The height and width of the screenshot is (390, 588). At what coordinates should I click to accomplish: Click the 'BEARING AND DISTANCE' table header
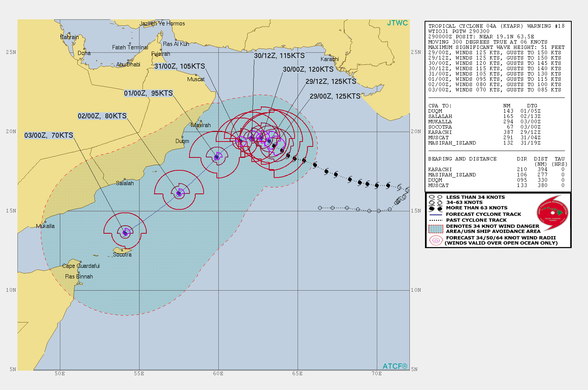pyautogui.click(x=462, y=159)
